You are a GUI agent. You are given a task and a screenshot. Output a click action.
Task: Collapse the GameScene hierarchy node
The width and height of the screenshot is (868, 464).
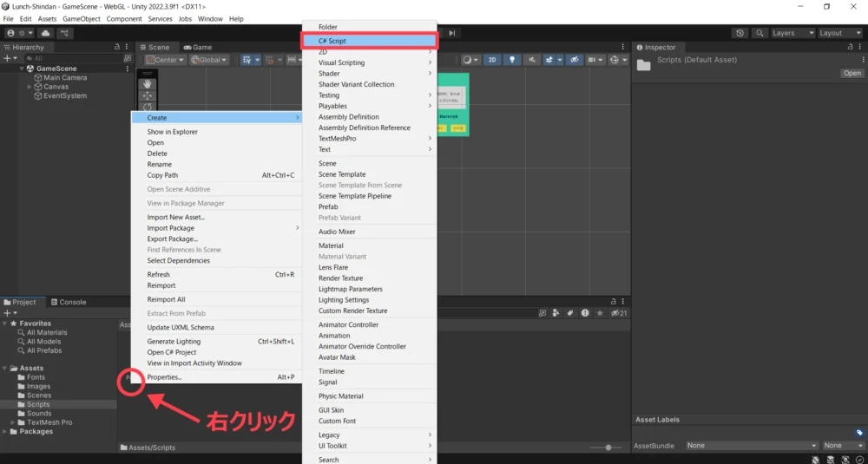(23, 69)
